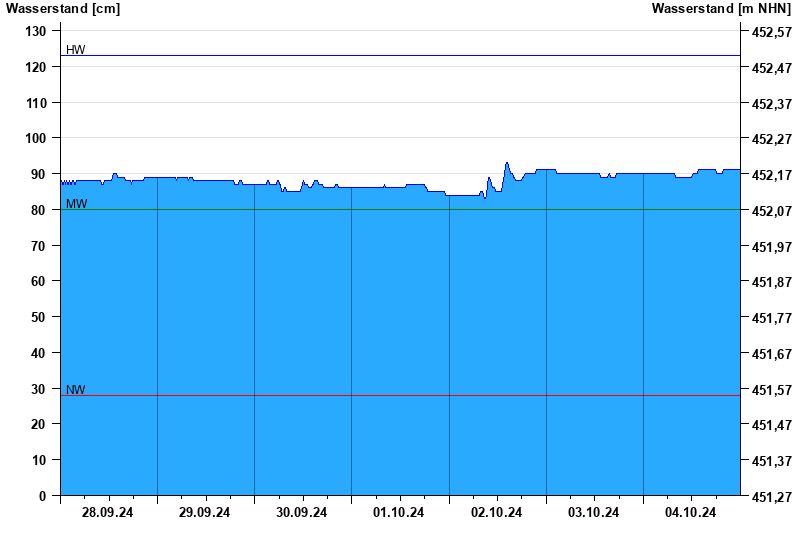
Task: Click the 100 tick on left axis
Action: (x=36, y=139)
